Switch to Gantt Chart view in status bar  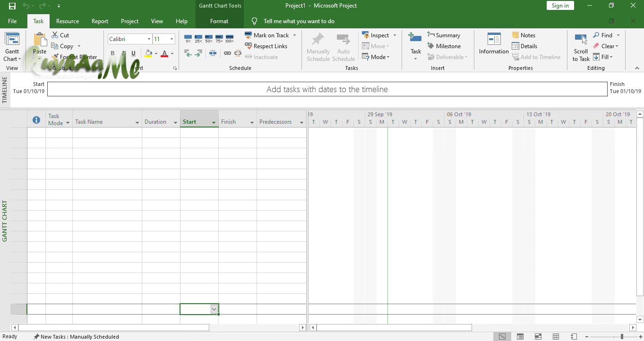502,337
